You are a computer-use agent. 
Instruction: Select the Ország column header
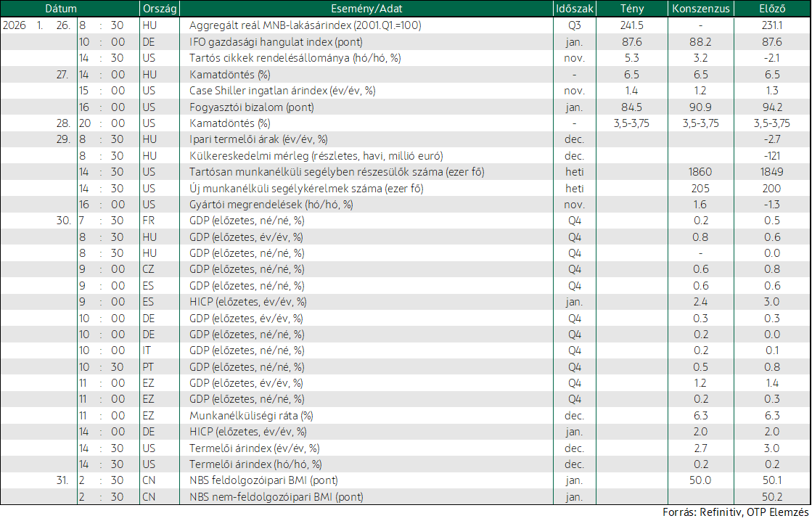pos(160,8)
